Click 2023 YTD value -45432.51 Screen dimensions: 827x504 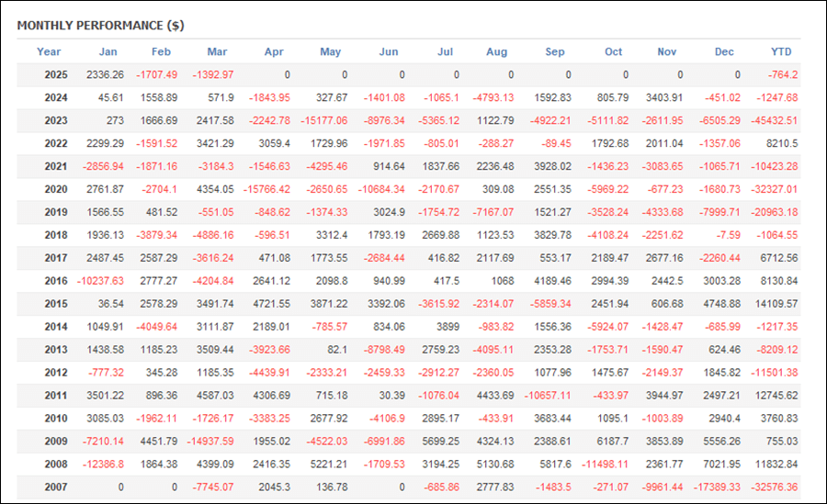point(775,121)
